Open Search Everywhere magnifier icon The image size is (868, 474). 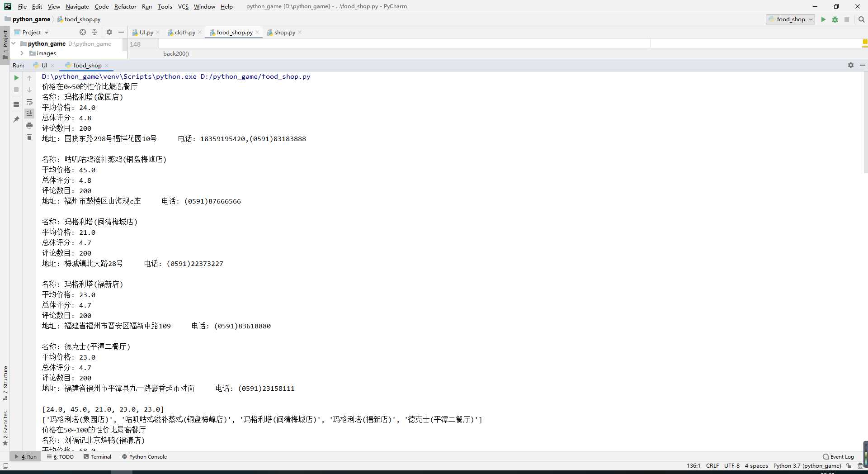pyautogui.click(x=861, y=19)
